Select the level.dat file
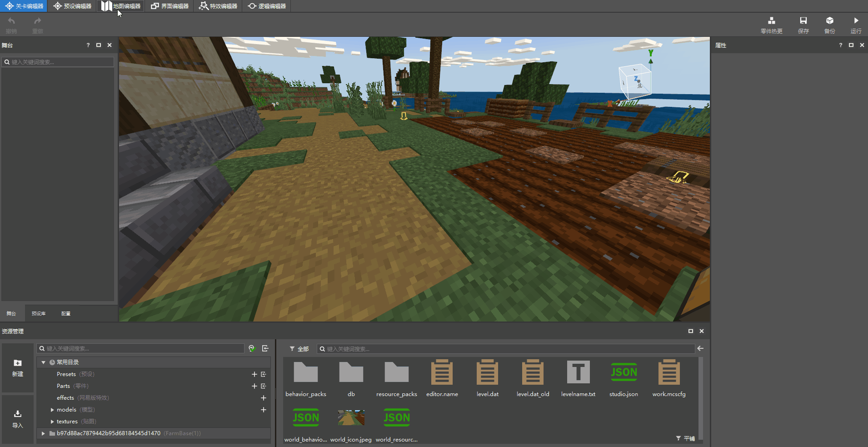Image resolution: width=868 pixels, height=447 pixels. [488, 378]
